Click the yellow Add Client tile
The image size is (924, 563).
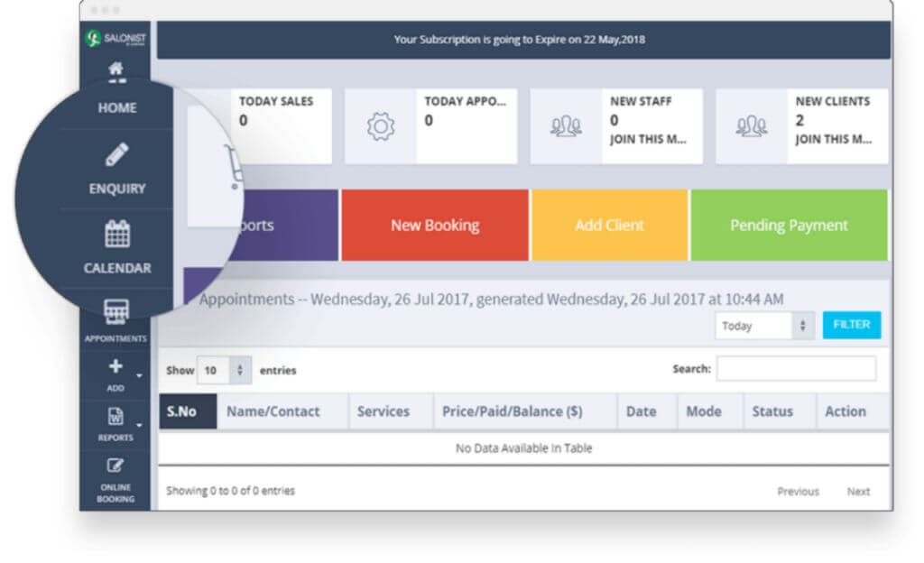(609, 226)
